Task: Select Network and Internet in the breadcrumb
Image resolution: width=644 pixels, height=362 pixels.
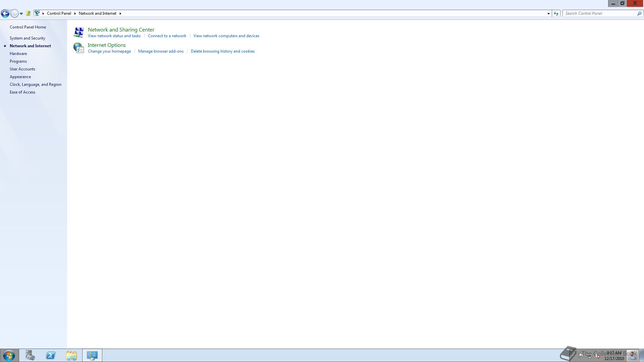Action: 97,13
